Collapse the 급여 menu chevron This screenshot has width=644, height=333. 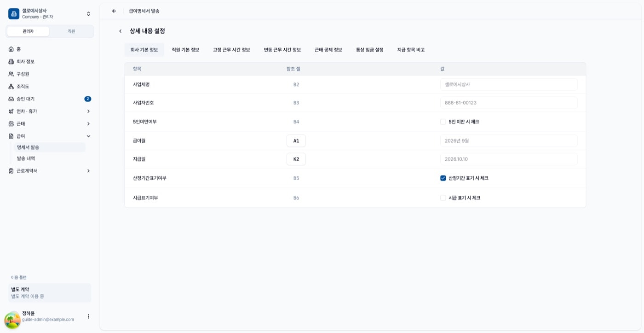point(88,136)
